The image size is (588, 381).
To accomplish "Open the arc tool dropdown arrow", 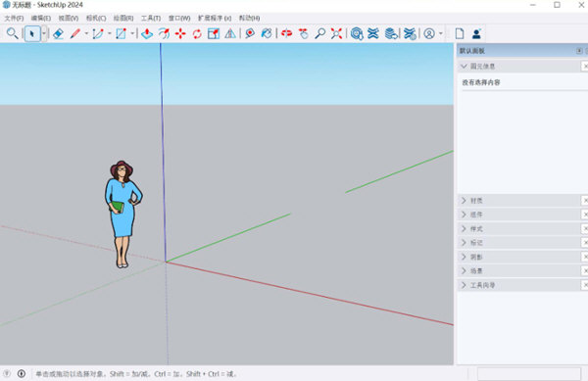I will point(110,33).
